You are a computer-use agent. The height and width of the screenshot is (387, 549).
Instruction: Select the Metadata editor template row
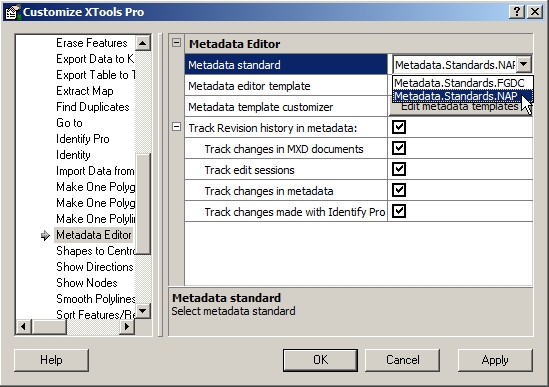[286, 86]
